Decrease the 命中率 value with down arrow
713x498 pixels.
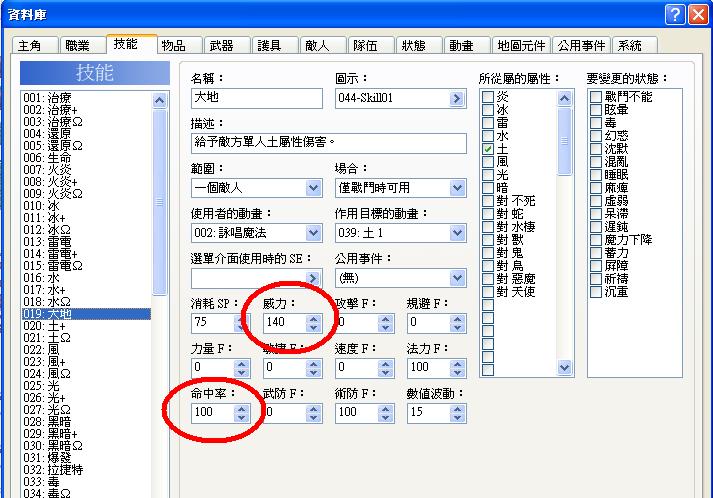(241, 417)
